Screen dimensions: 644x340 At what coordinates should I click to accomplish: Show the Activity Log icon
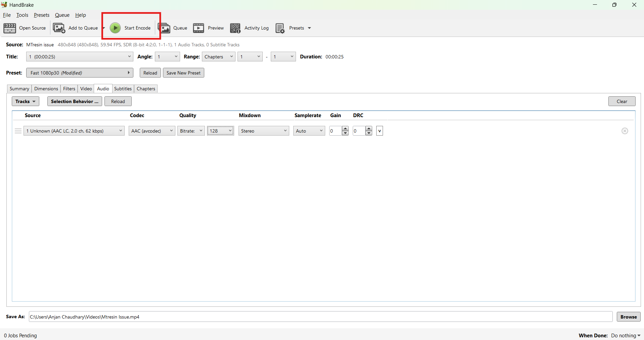click(235, 28)
